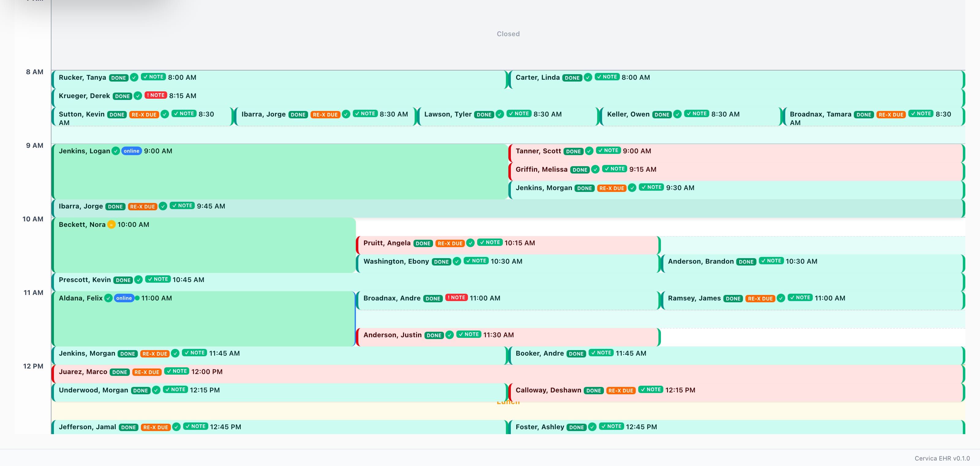The height and width of the screenshot is (466, 980).
Task: Click NOTE badge on Anderson, Brandon appointment
Action: [x=771, y=260]
